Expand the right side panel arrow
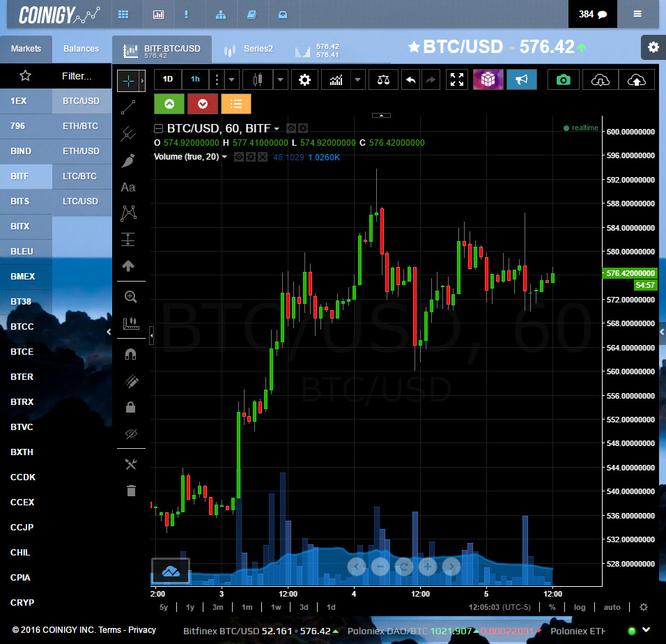Image resolution: width=666 pixels, height=644 pixels. tap(663, 332)
